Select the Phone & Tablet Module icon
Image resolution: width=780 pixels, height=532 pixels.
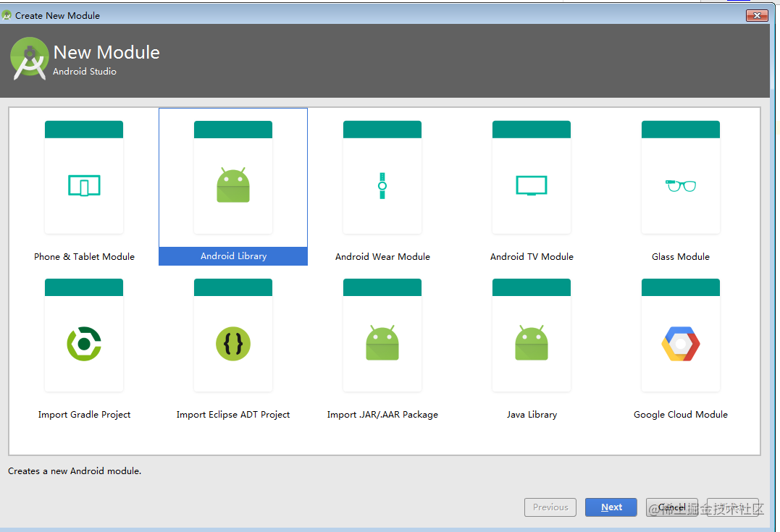tap(84, 185)
